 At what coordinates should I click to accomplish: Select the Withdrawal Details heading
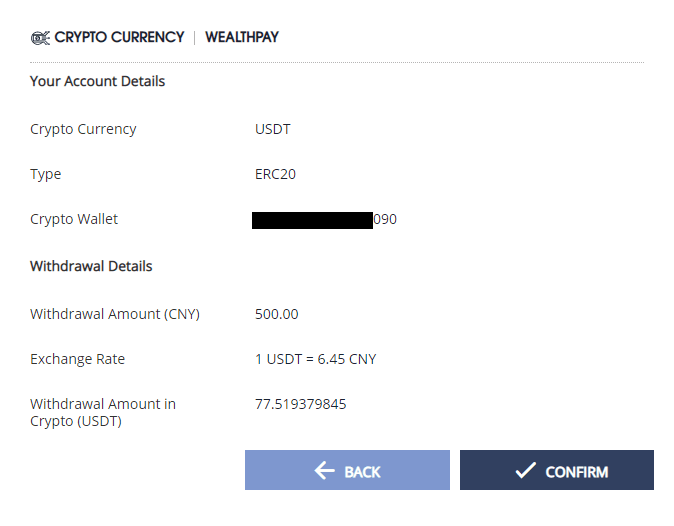(x=91, y=266)
